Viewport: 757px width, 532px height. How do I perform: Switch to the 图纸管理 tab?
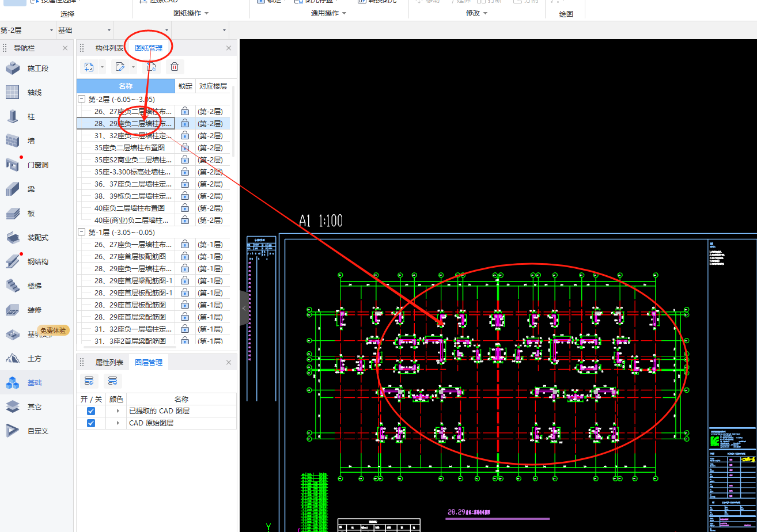149,48
